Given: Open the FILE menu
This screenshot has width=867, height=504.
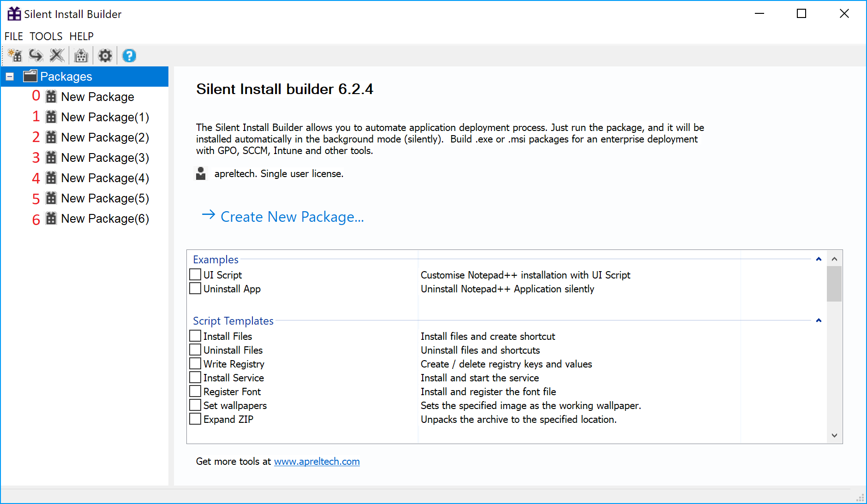Looking at the screenshot, I should 14,36.
